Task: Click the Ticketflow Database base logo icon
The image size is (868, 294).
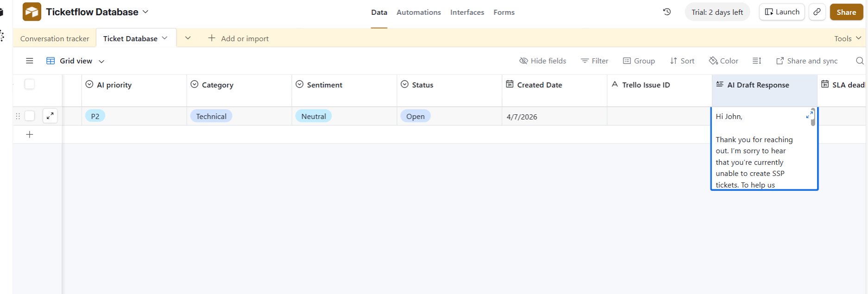Action: (x=31, y=12)
